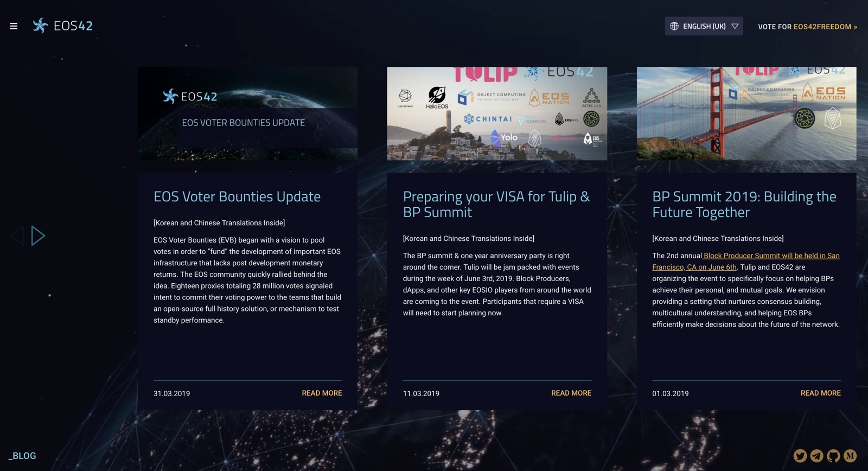868x471 pixels.
Task: Click the Tulip sponsors banner thumbnail
Action: 497,113
